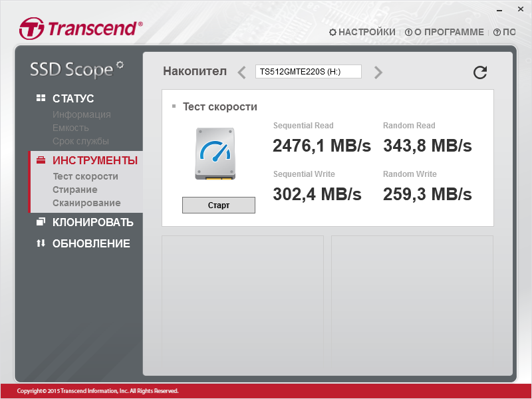Open О ПРОГРАММЕ about page

tap(444, 32)
